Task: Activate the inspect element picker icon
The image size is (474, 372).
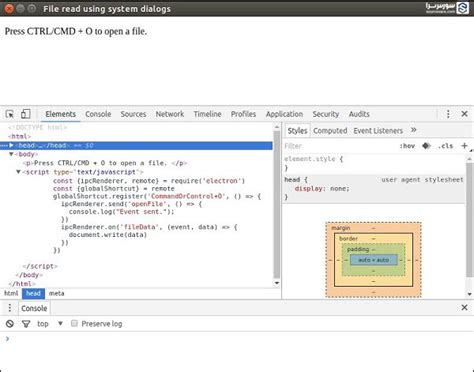Action: (x=10, y=114)
